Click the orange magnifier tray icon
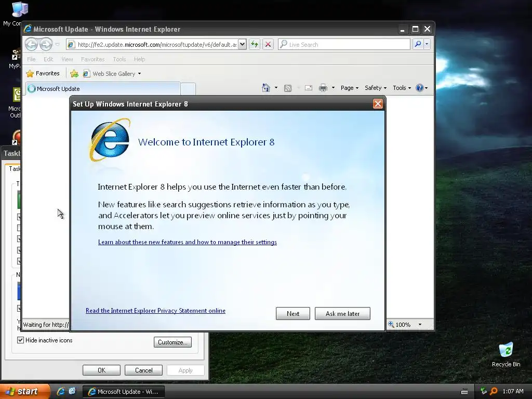The height and width of the screenshot is (399, 532). click(494, 391)
